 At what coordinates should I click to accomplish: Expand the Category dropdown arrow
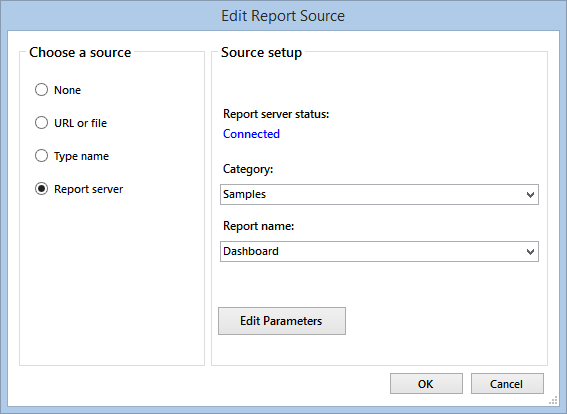530,195
